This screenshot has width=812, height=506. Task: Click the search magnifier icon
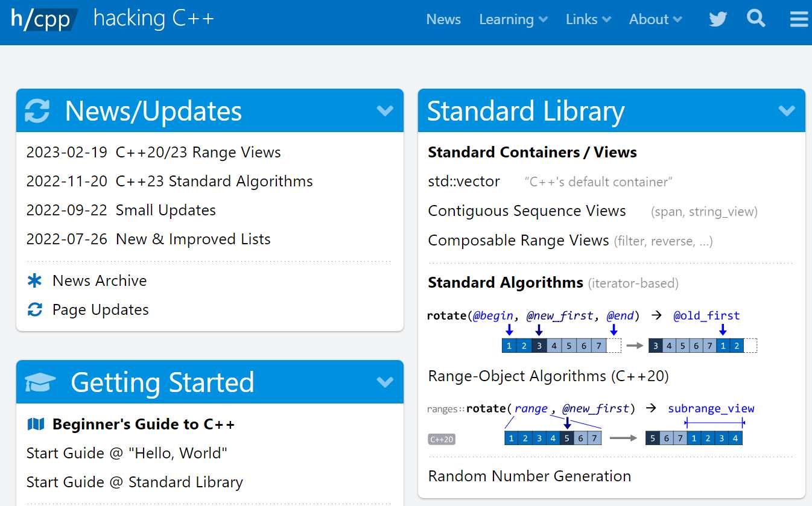pyautogui.click(x=756, y=19)
